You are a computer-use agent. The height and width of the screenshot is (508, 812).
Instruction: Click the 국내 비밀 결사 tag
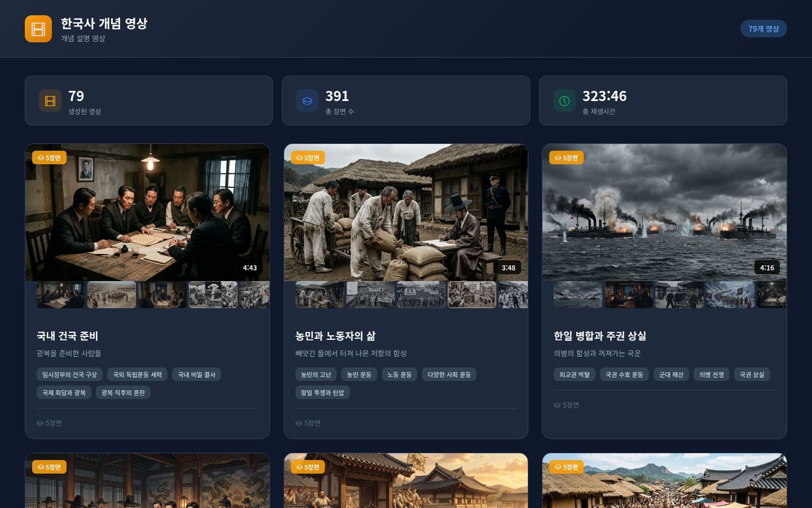(x=197, y=375)
